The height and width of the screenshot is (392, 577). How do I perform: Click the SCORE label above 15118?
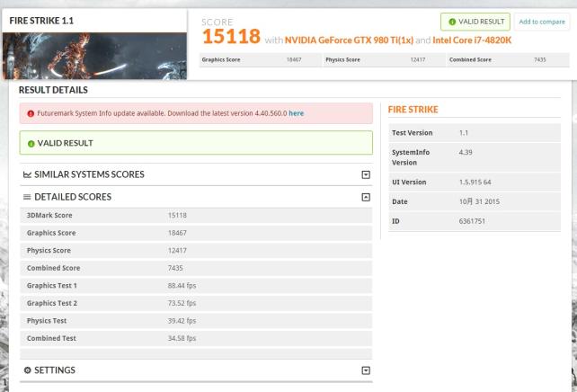pos(217,22)
